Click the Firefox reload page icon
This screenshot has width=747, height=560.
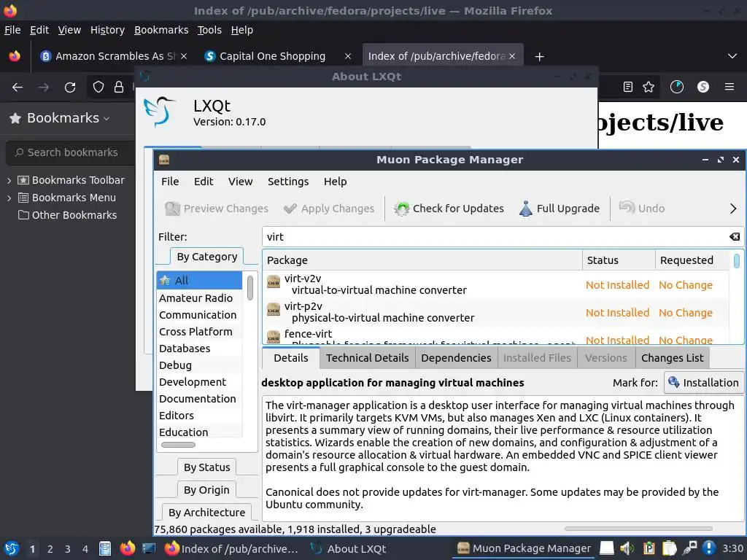[70, 87]
